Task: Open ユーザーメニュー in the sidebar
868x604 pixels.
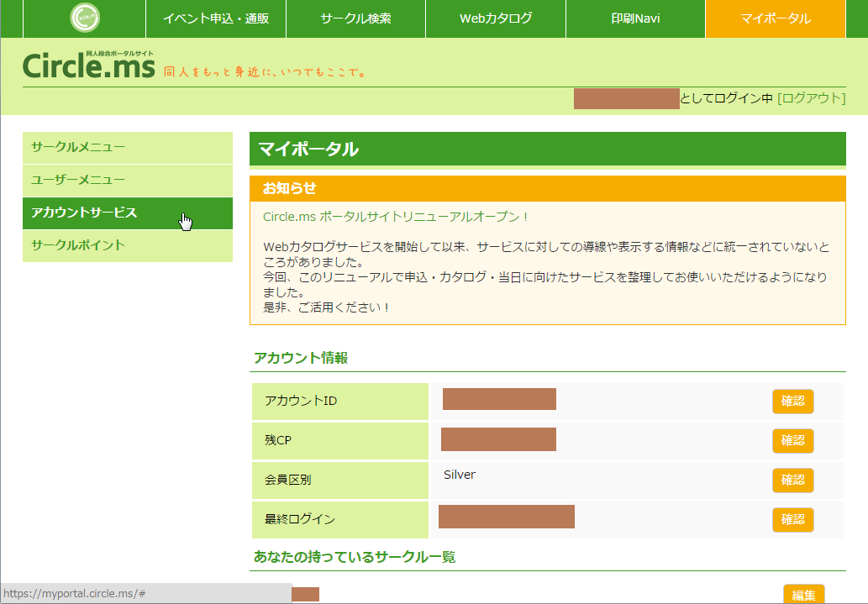Action: coord(128,180)
